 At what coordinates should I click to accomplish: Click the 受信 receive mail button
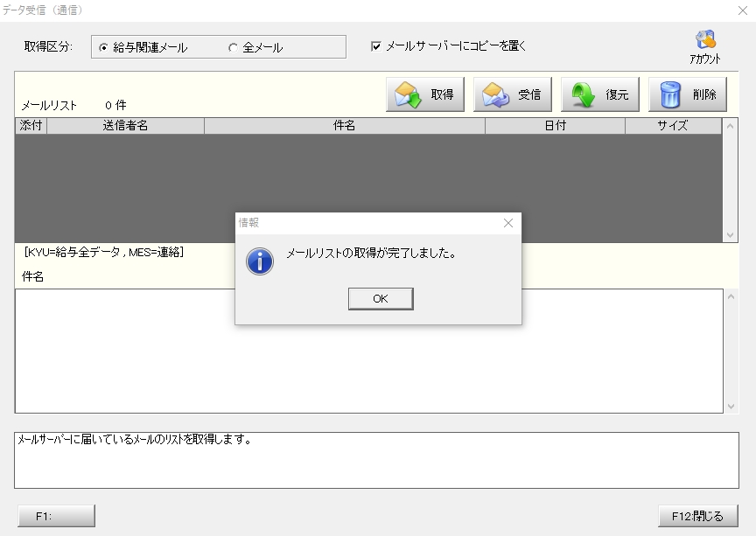coord(513,94)
